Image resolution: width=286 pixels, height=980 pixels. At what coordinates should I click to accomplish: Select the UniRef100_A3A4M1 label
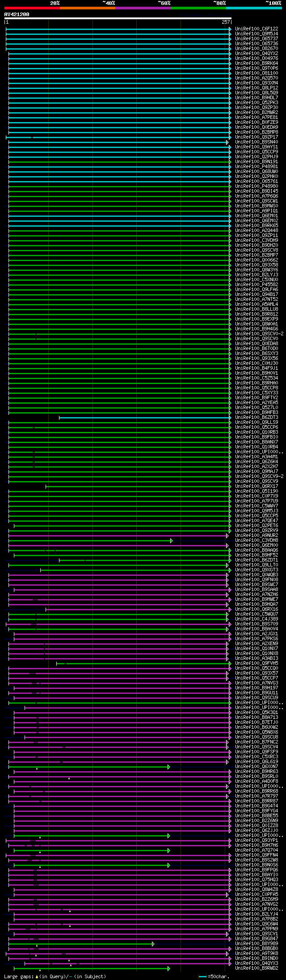point(257,456)
